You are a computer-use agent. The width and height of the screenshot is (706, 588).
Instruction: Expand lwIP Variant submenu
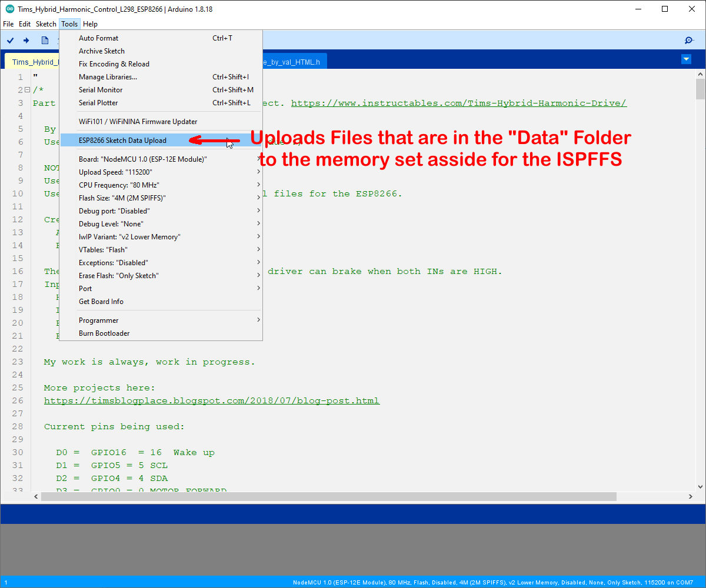[x=161, y=237]
